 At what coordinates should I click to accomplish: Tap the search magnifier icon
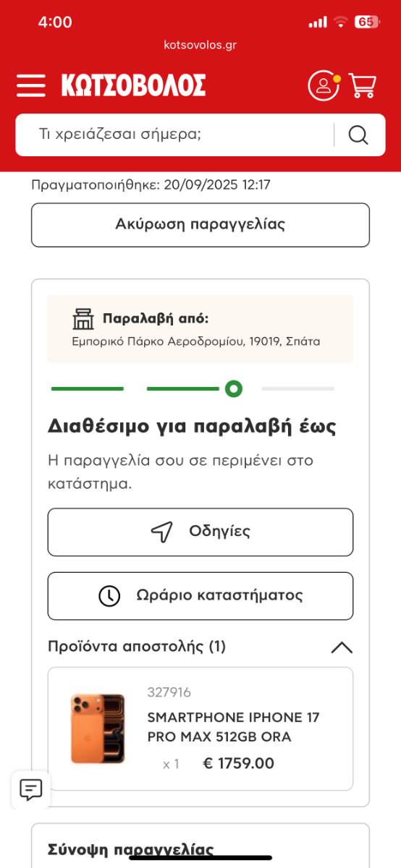(358, 135)
